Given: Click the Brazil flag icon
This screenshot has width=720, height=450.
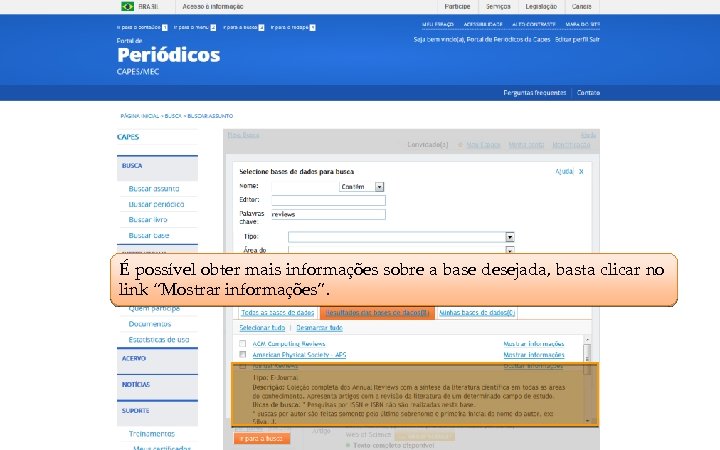Looking at the screenshot, I should pos(127,6).
